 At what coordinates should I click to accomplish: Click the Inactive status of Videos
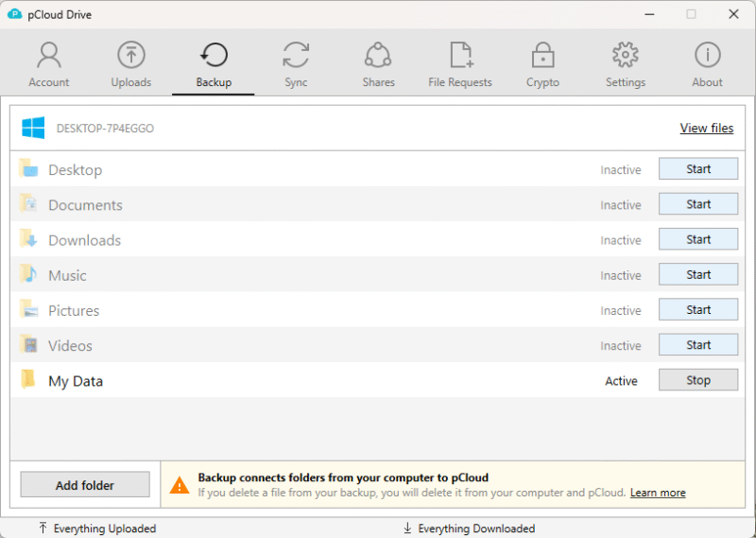(621, 346)
